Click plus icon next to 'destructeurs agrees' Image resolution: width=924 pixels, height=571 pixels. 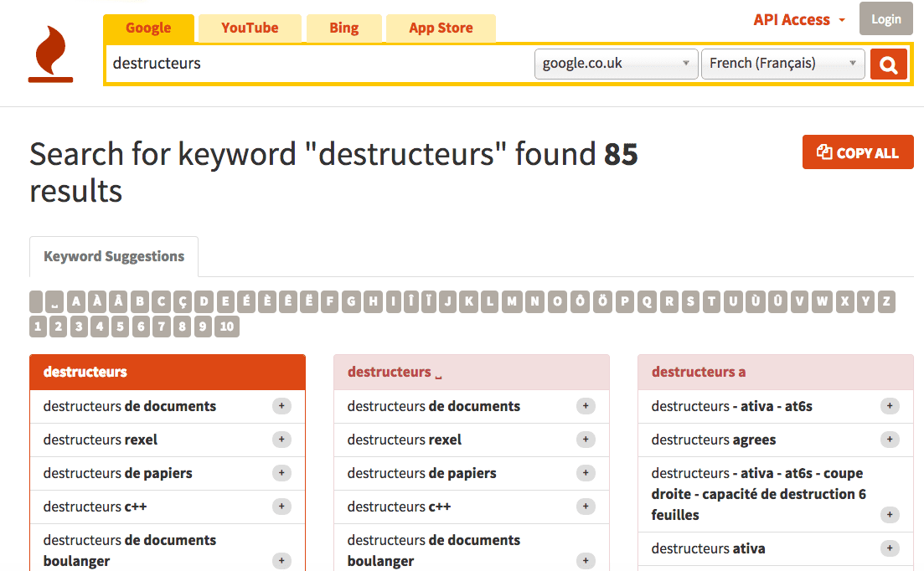(x=890, y=440)
